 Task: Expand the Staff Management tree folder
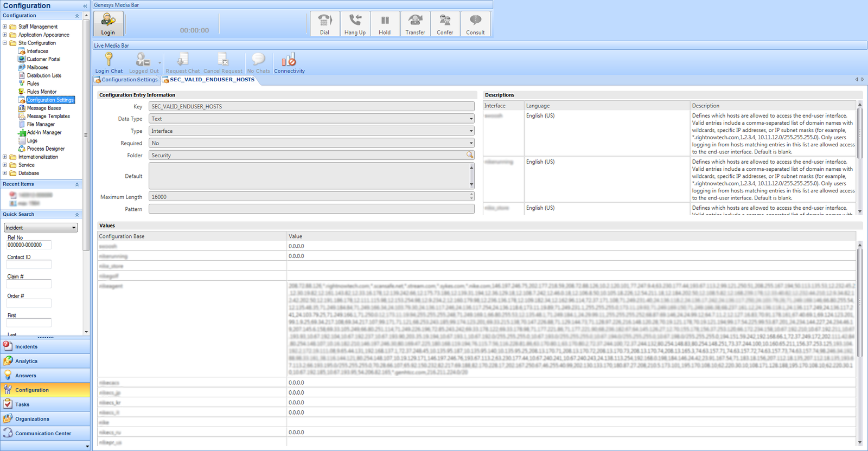click(x=5, y=27)
